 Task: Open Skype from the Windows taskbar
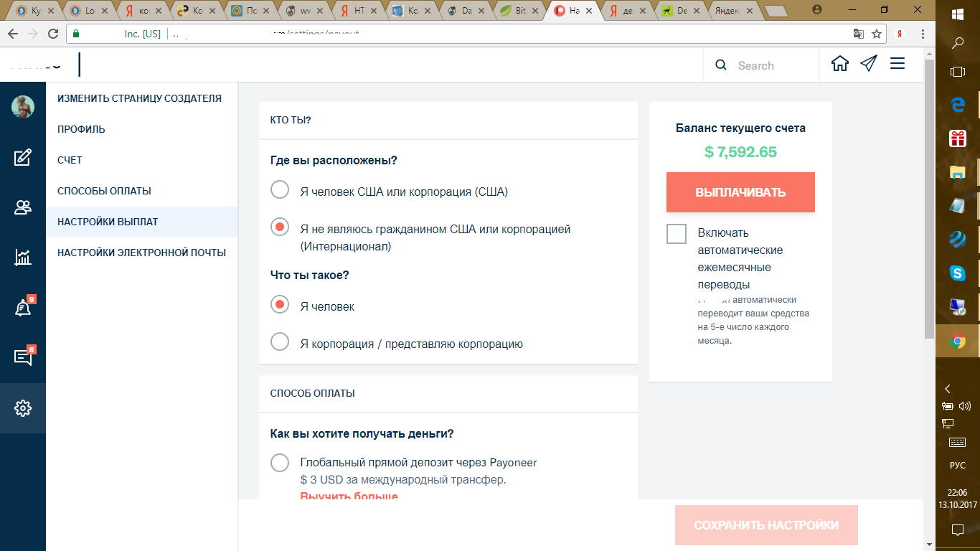point(957,273)
